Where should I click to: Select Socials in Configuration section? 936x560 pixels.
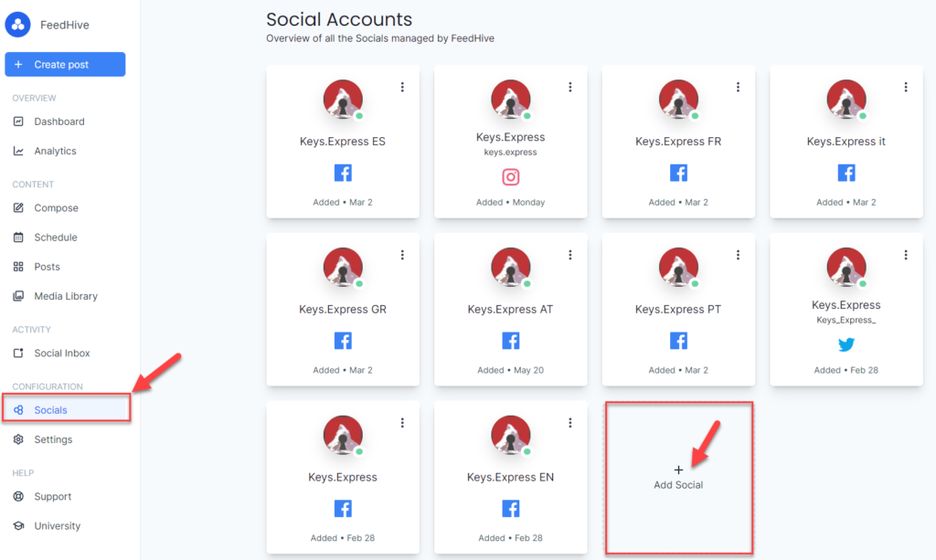(50, 410)
